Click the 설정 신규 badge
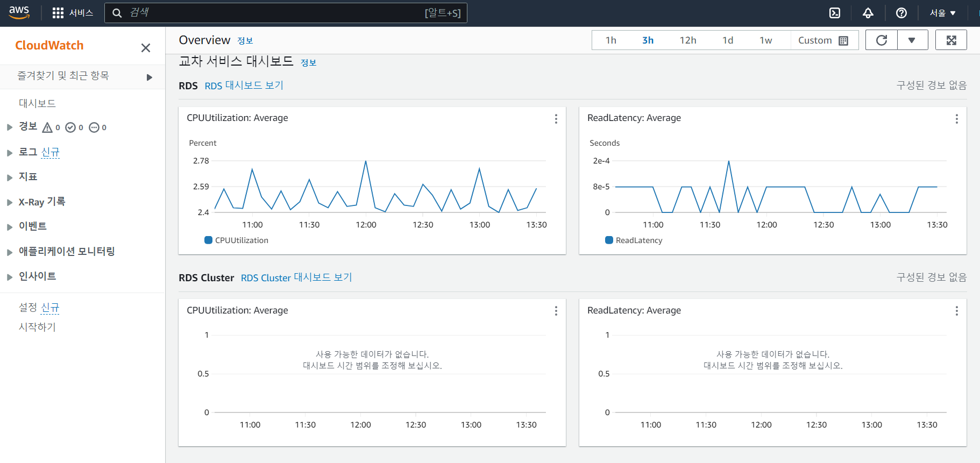Screen dimensions: 980x463 pyautogui.click(x=51, y=307)
